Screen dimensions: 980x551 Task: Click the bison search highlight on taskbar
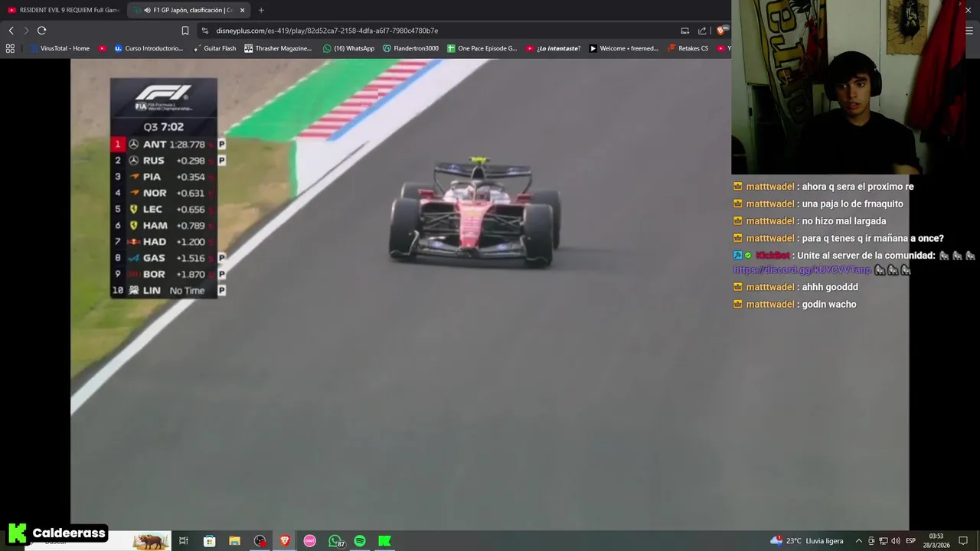tap(151, 541)
